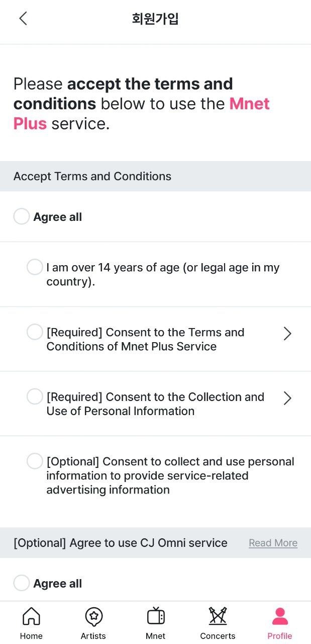Tap the Agree all text label

[57, 217]
